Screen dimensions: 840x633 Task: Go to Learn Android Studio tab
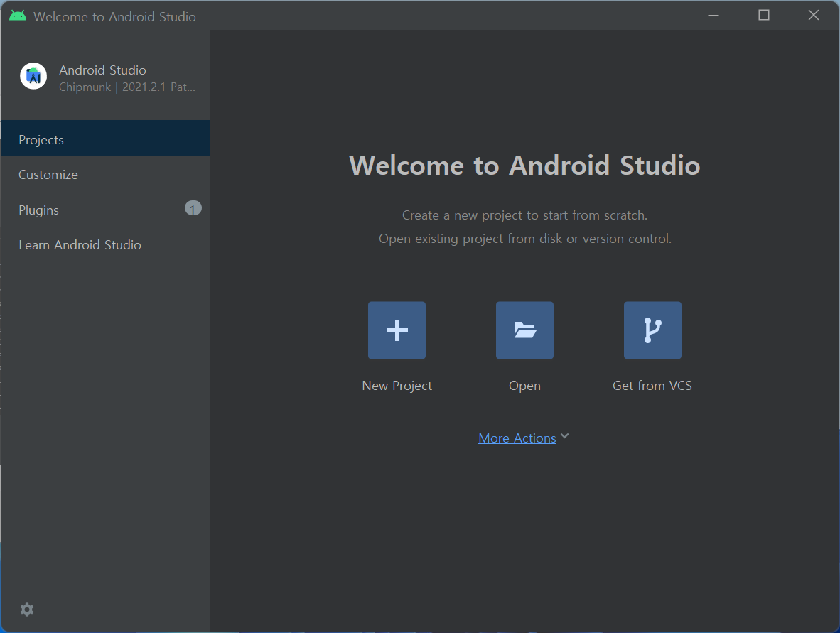pos(106,244)
